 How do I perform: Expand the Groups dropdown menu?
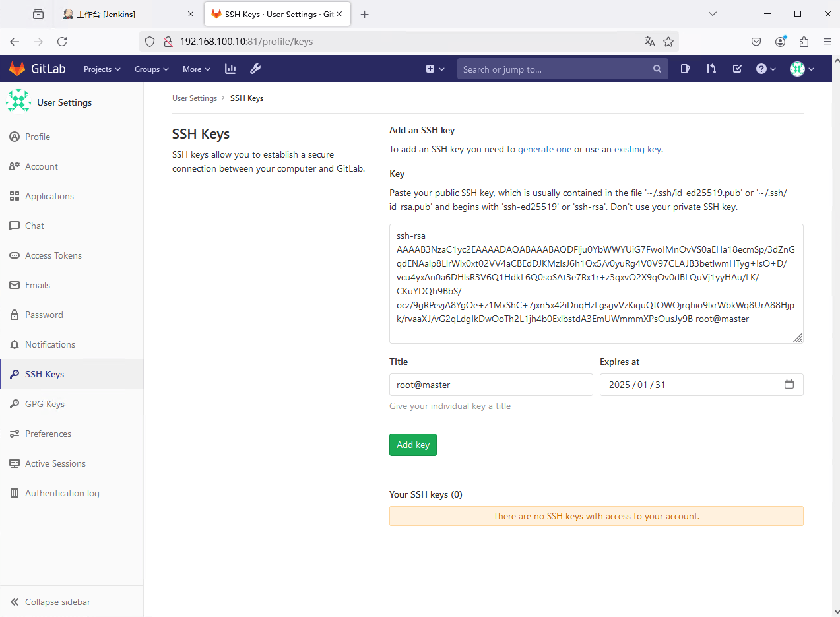[151, 69]
